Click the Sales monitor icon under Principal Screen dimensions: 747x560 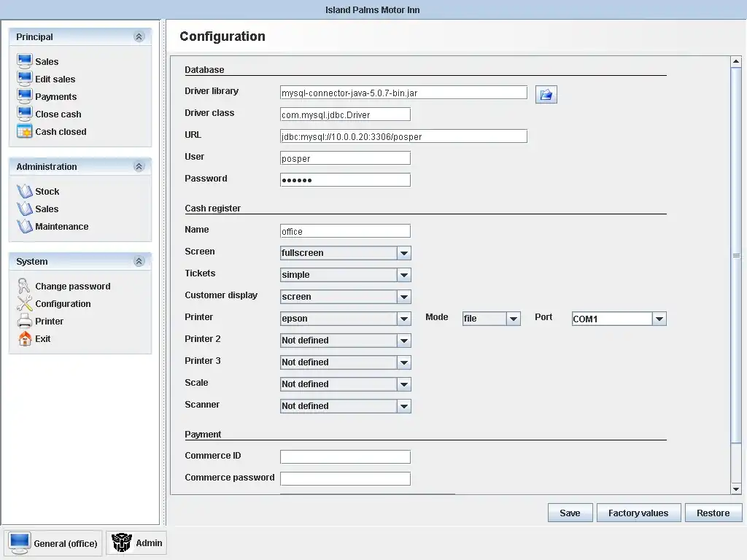click(x=24, y=61)
